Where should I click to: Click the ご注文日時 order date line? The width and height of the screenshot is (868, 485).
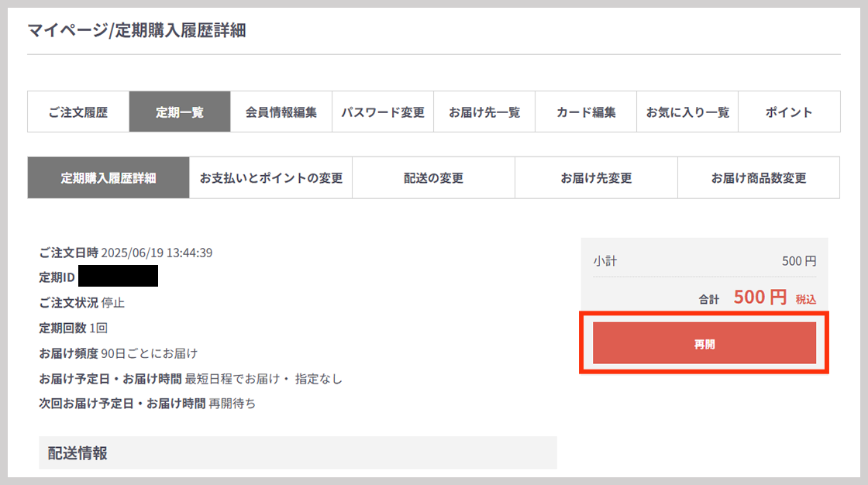(x=126, y=253)
